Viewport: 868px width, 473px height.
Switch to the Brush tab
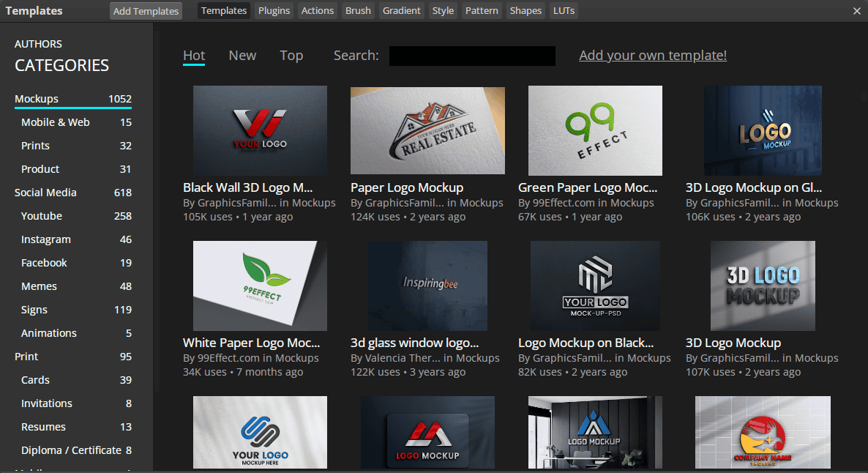(358, 10)
